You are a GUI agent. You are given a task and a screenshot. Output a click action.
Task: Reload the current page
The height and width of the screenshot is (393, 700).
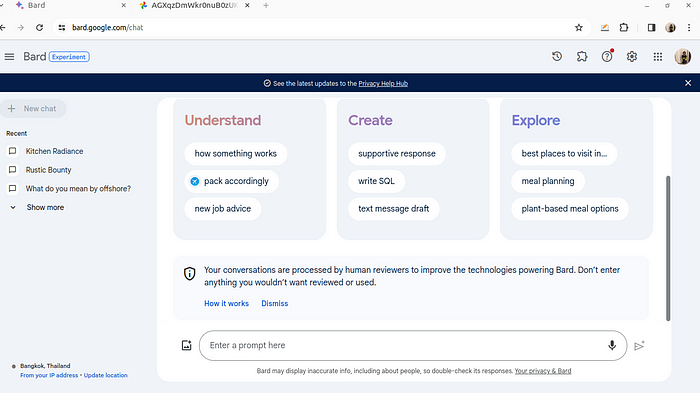click(x=39, y=28)
